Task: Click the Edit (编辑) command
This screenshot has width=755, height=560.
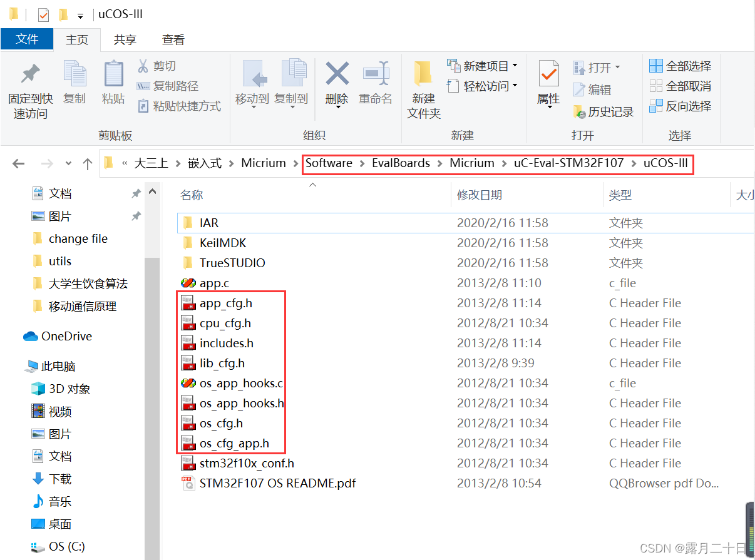Action: [592, 89]
